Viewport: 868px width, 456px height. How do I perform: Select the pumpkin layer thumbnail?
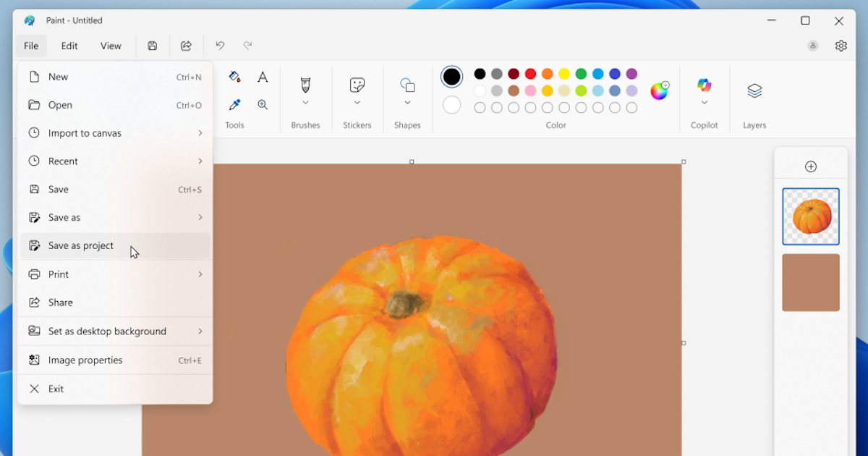[811, 216]
